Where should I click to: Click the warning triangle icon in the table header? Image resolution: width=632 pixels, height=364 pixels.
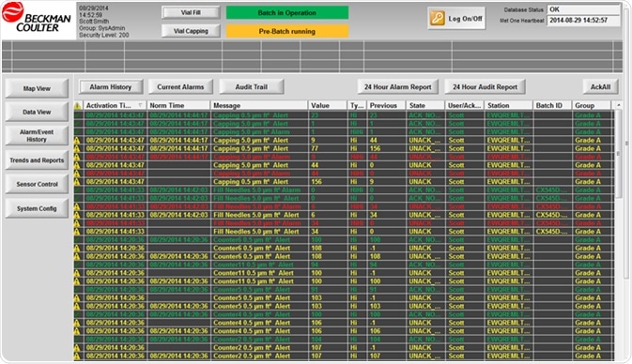tap(78, 106)
